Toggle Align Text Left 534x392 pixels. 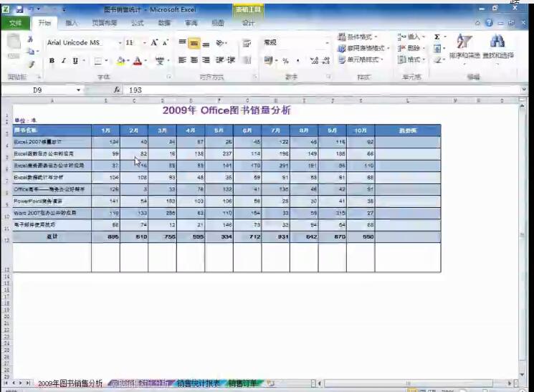[183, 60]
